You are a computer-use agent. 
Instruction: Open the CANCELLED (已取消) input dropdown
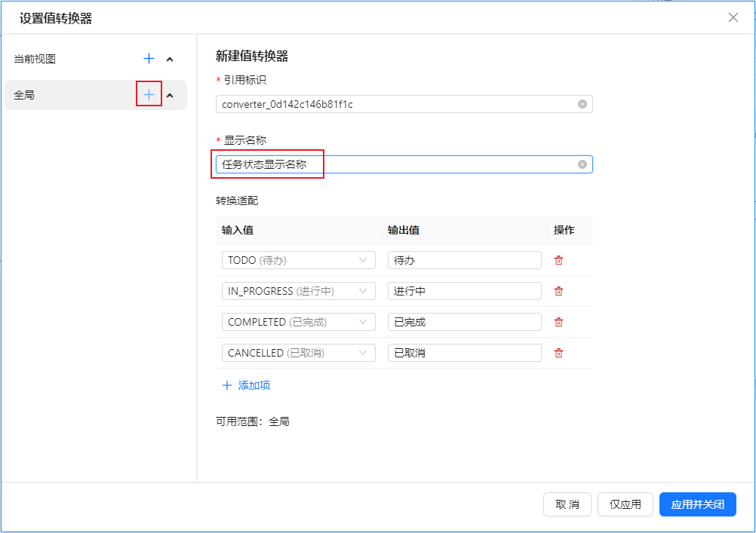pyautogui.click(x=298, y=353)
